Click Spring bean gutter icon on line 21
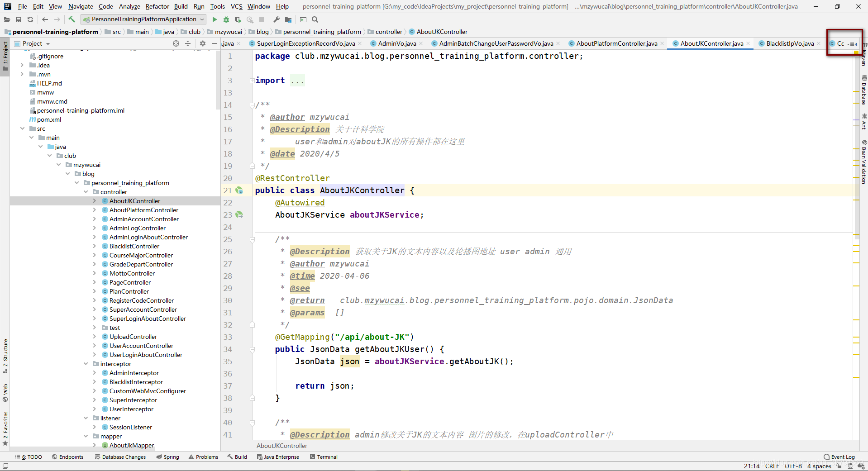 tap(239, 190)
